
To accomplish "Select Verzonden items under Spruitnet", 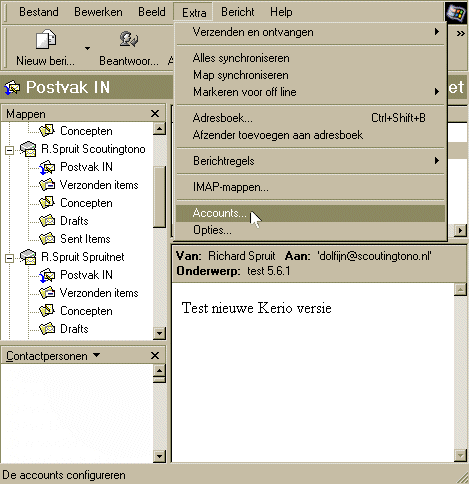I will pos(99,293).
